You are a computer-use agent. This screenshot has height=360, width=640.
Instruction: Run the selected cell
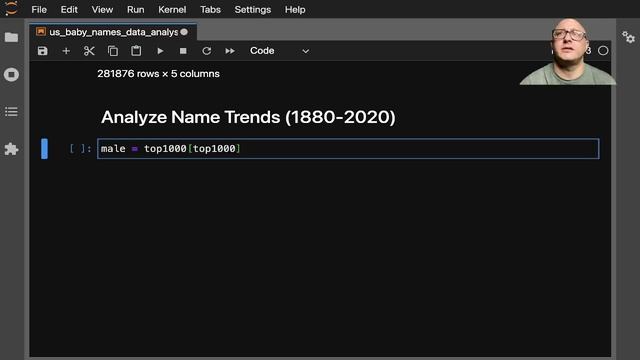coord(160,51)
